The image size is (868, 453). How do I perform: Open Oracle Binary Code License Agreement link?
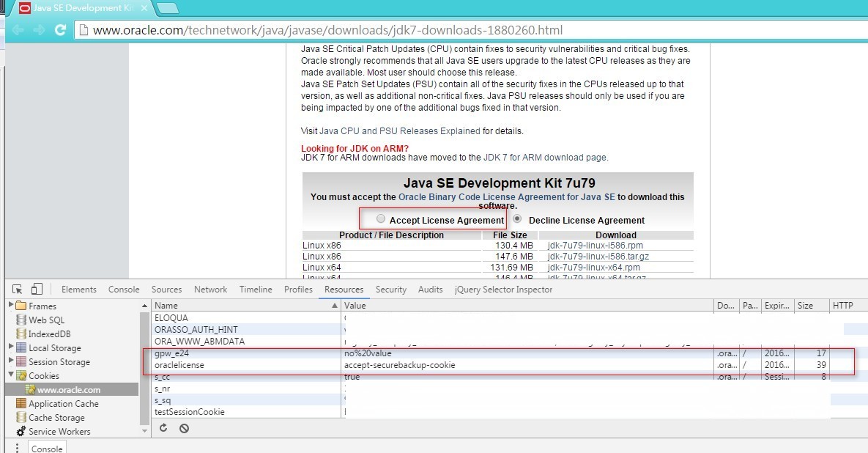507,196
